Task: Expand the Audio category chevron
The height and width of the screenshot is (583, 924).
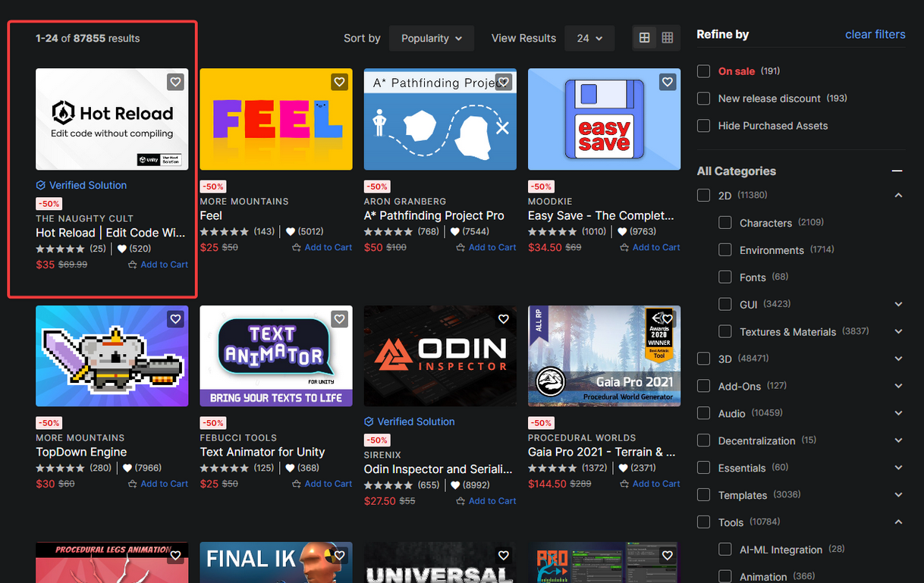Action: pyautogui.click(x=898, y=413)
